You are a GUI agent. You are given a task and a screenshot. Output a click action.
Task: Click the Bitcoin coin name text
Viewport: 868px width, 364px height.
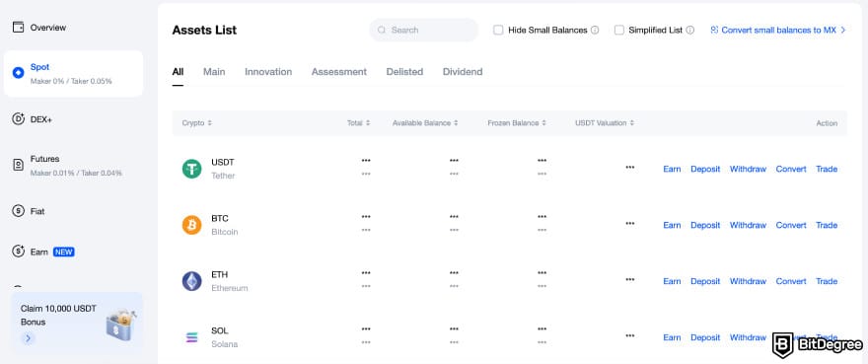tap(225, 232)
